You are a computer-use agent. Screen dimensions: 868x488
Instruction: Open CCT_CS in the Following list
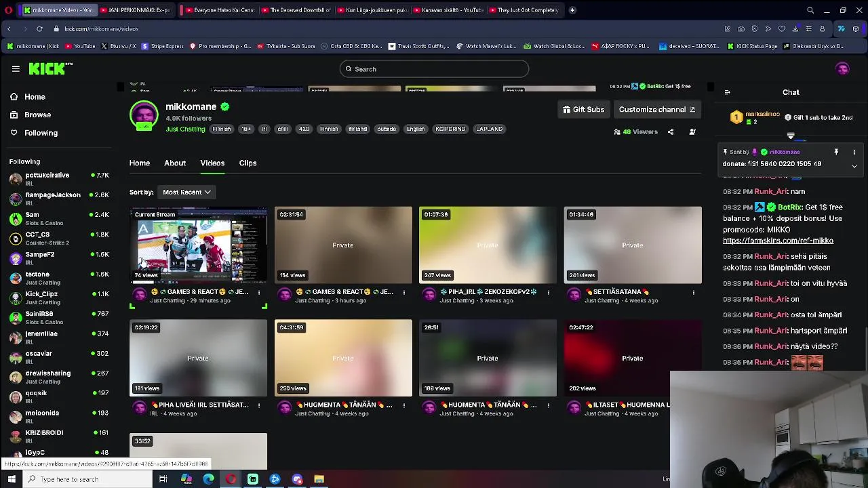click(x=59, y=238)
